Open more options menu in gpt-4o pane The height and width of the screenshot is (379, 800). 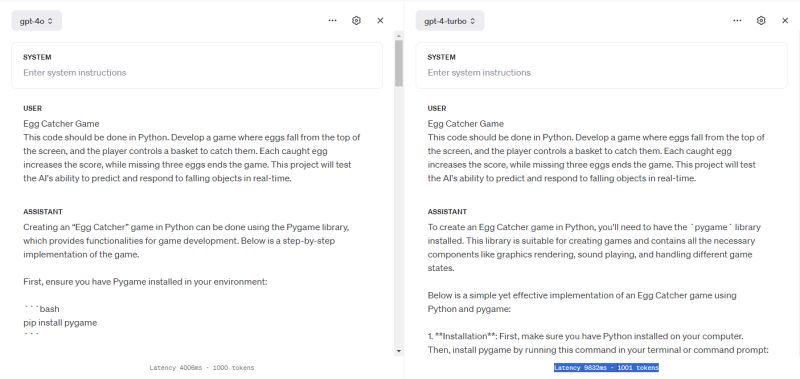[333, 20]
